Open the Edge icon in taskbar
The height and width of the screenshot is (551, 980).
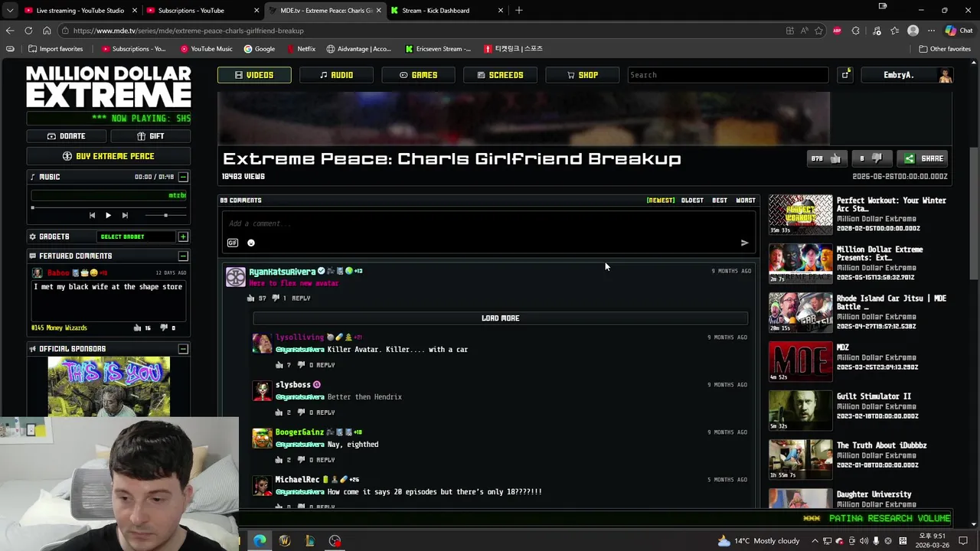coord(260,541)
